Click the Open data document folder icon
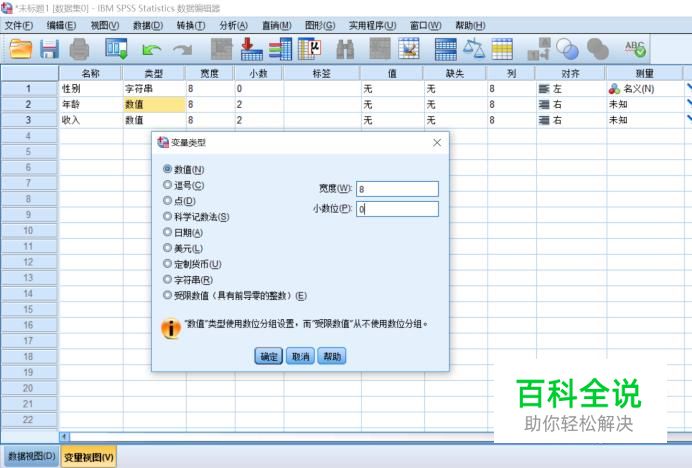Viewport: 692px width, 468px height. 21,49
